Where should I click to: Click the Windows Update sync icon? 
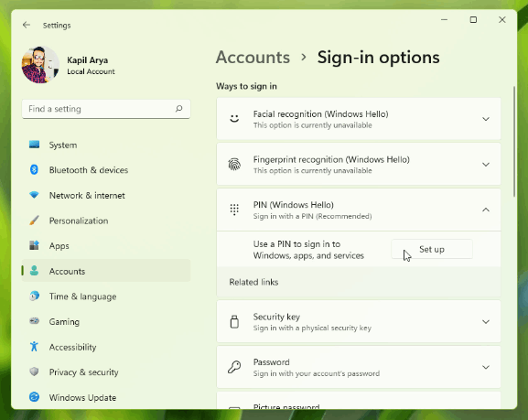pyautogui.click(x=34, y=397)
